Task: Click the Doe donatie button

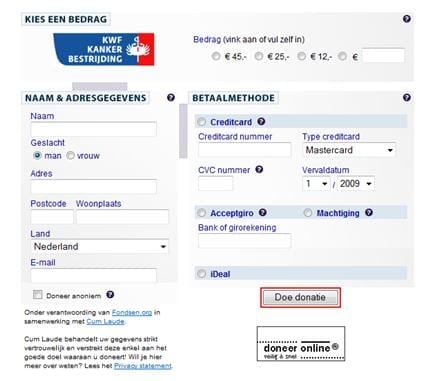Action: (300, 297)
